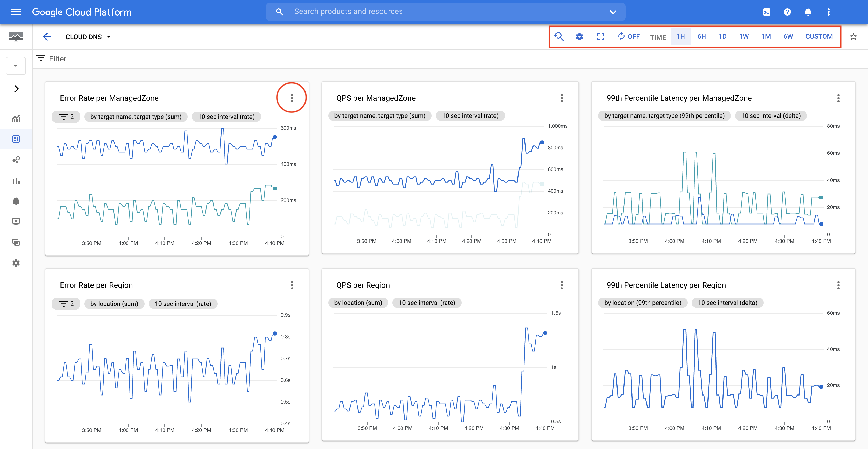Expand the left sidebar with chevron
Screen dimensions: 868x449
(16, 89)
